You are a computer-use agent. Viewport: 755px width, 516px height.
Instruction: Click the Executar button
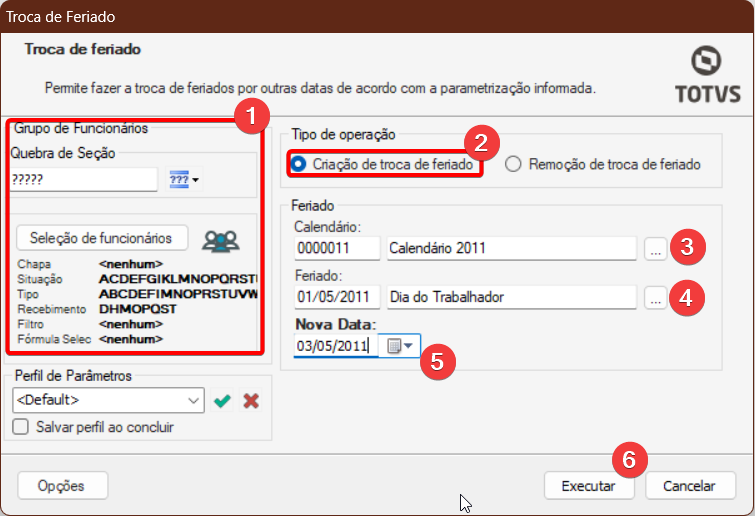coord(589,486)
